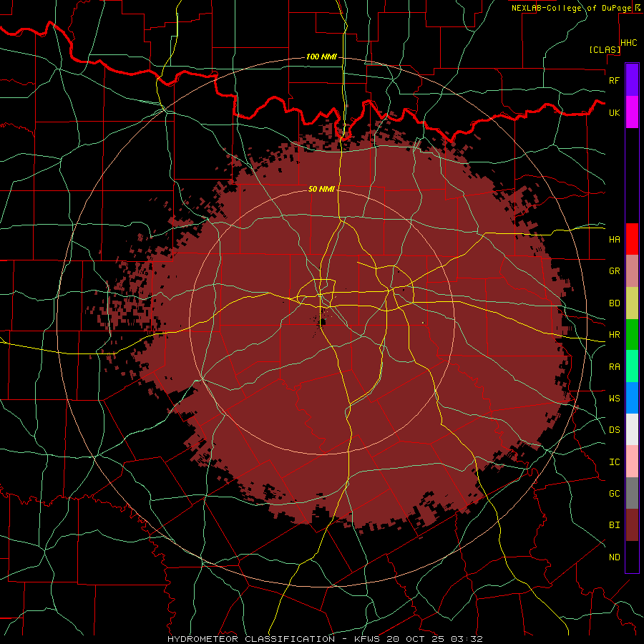Click the IC pink legend swatch
The image size is (644, 644).
click(632, 462)
